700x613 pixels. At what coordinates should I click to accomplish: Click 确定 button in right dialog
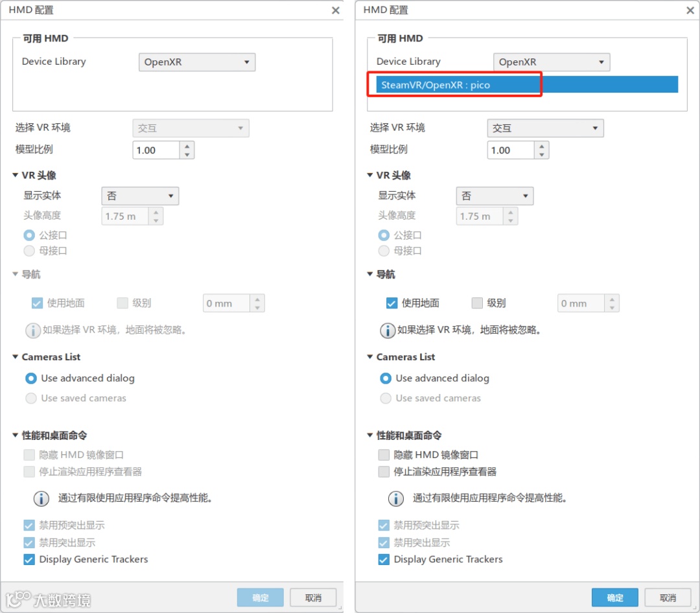coord(614,597)
